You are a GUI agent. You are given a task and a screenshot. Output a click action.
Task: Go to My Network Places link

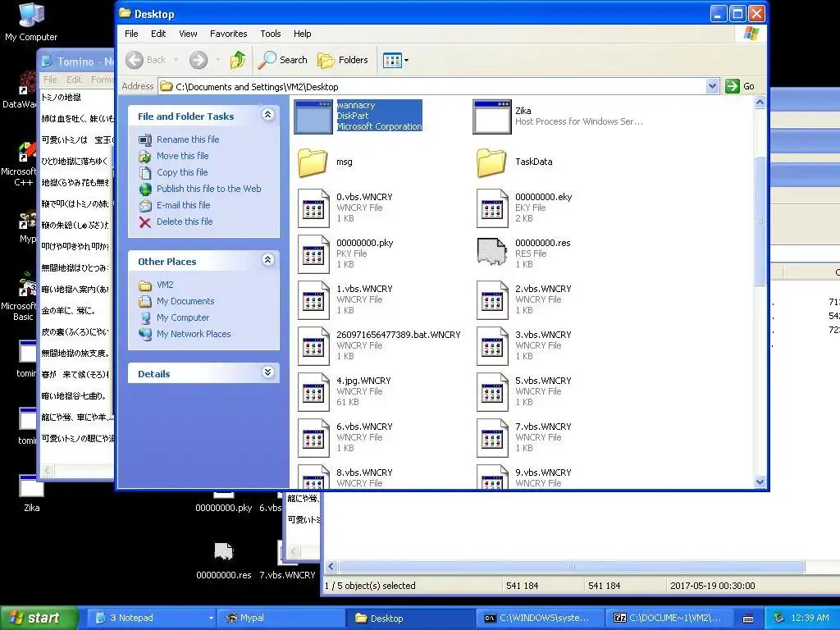[194, 335]
